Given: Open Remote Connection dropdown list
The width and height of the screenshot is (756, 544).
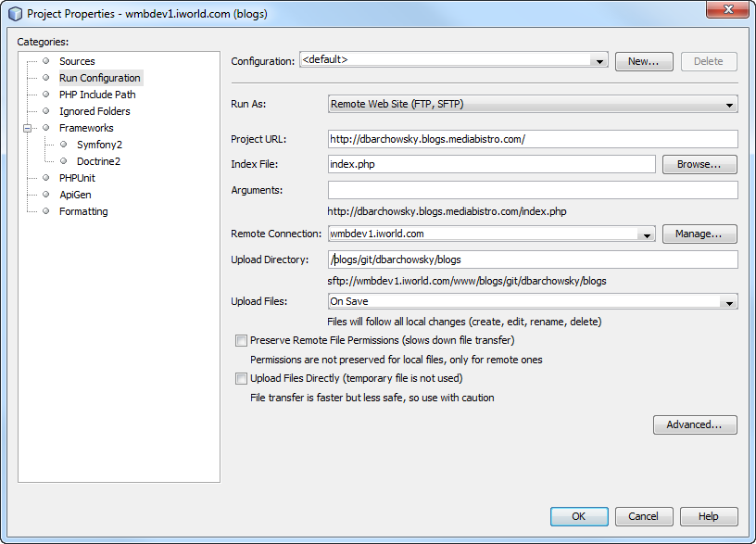Looking at the screenshot, I should pos(648,235).
